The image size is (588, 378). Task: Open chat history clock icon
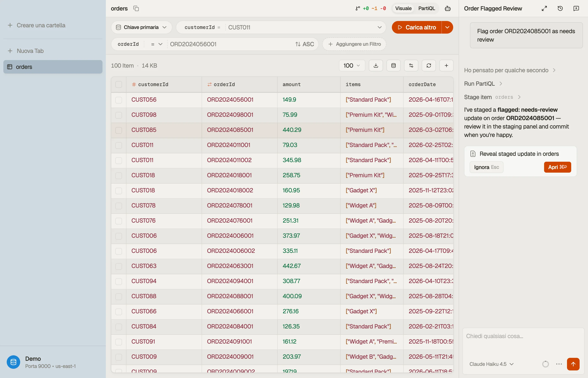click(x=560, y=9)
